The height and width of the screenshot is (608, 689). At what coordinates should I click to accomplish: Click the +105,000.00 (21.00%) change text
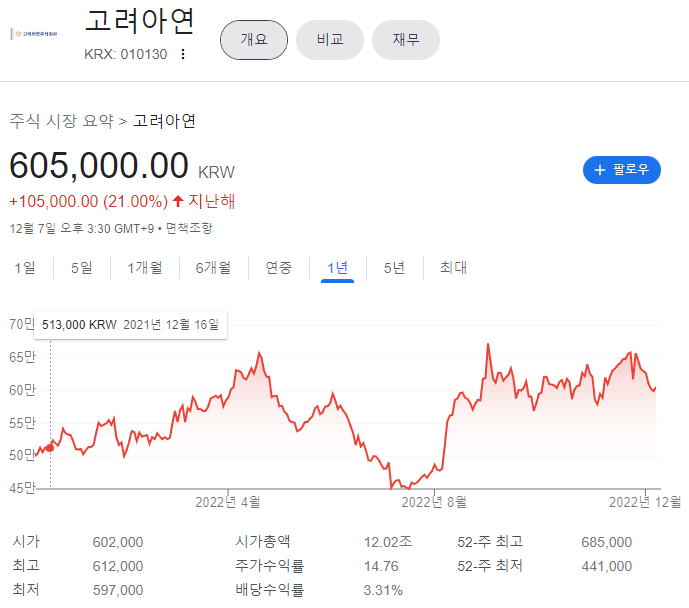pyautogui.click(x=89, y=202)
